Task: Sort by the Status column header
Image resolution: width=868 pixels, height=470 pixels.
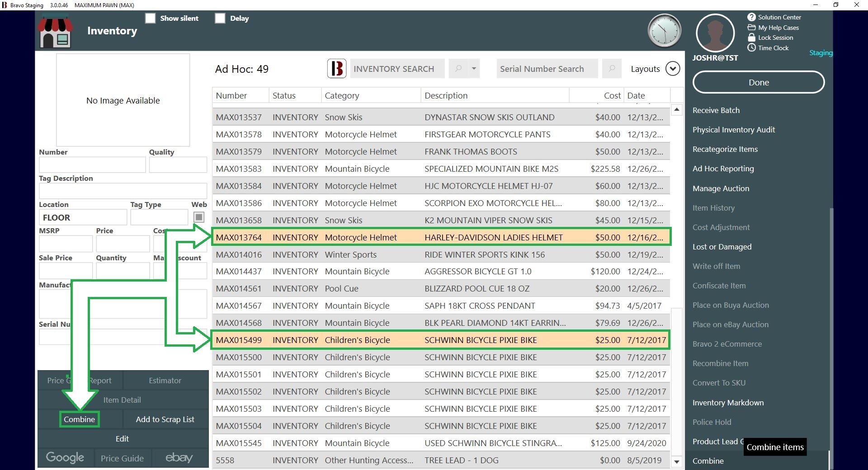Action: (x=295, y=95)
